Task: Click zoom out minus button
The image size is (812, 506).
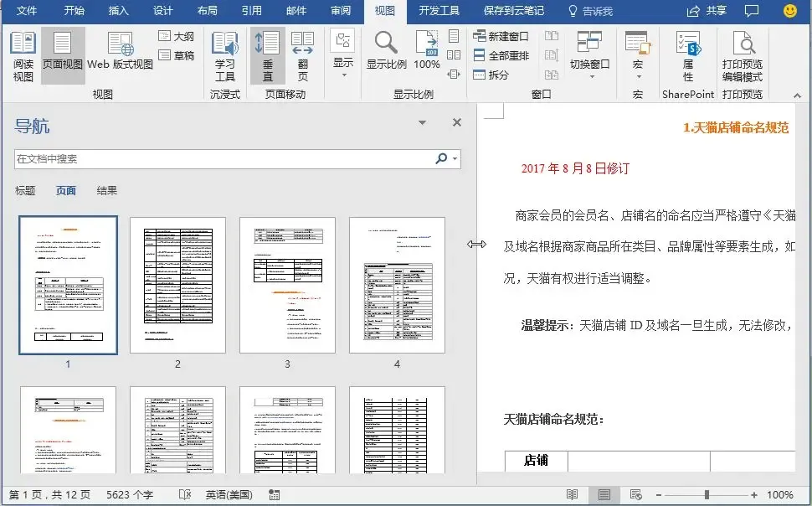Action: click(x=659, y=495)
